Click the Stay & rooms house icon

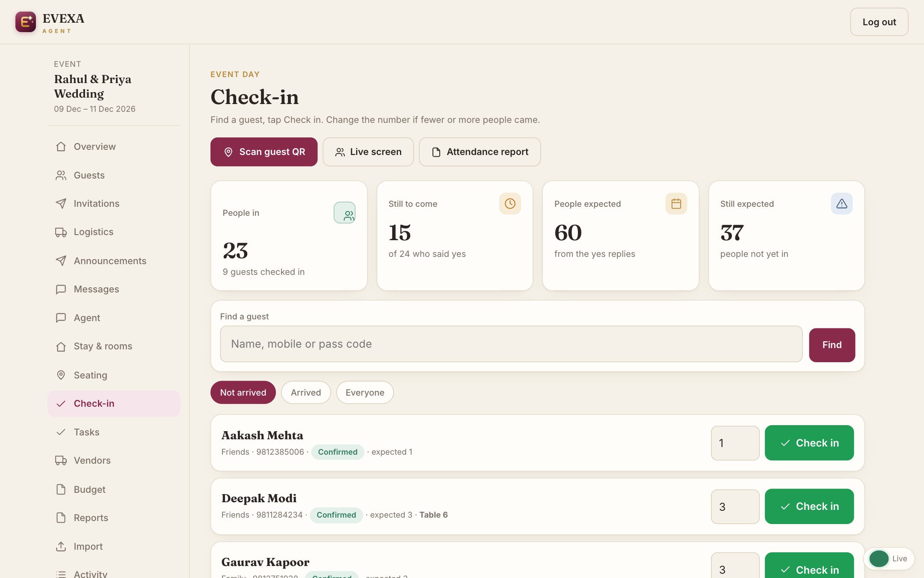pyautogui.click(x=61, y=346)
